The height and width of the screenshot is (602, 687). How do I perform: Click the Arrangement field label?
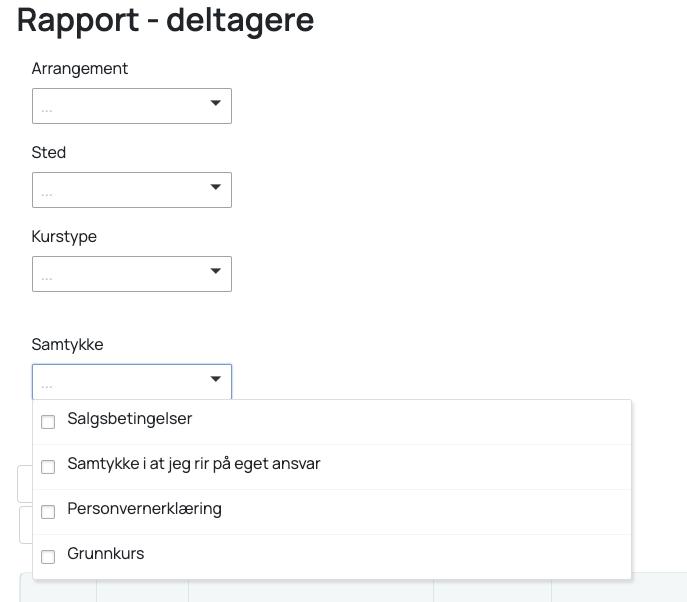point(80,69)
